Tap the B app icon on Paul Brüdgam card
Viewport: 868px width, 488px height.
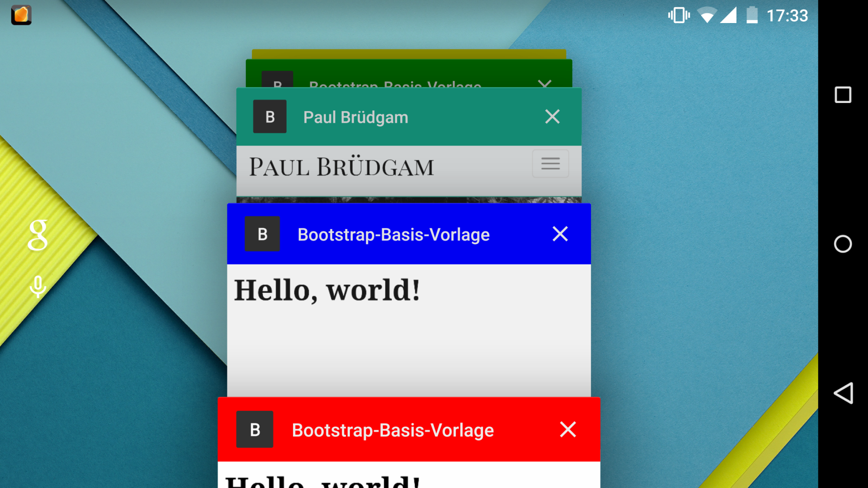coord(270,117)
